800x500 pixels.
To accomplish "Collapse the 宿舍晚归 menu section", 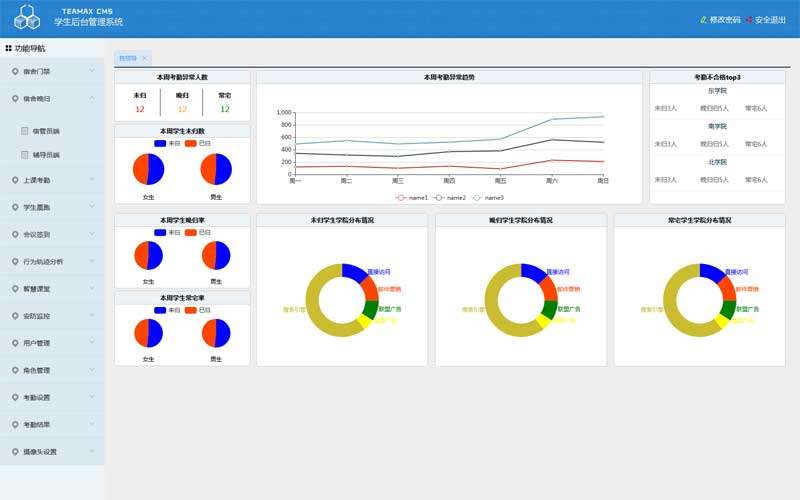I will (92, 98).
